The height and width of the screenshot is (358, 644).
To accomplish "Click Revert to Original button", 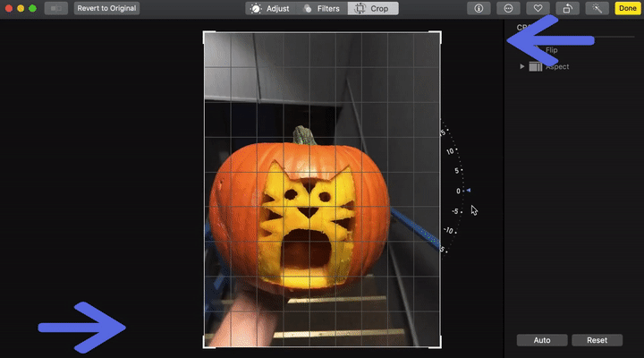I will (106, 8).
